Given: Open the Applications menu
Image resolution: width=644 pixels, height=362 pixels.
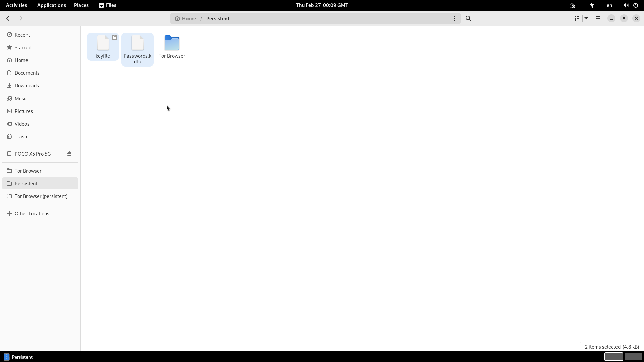Looking at the screenshot, I should tap(51, 5).
